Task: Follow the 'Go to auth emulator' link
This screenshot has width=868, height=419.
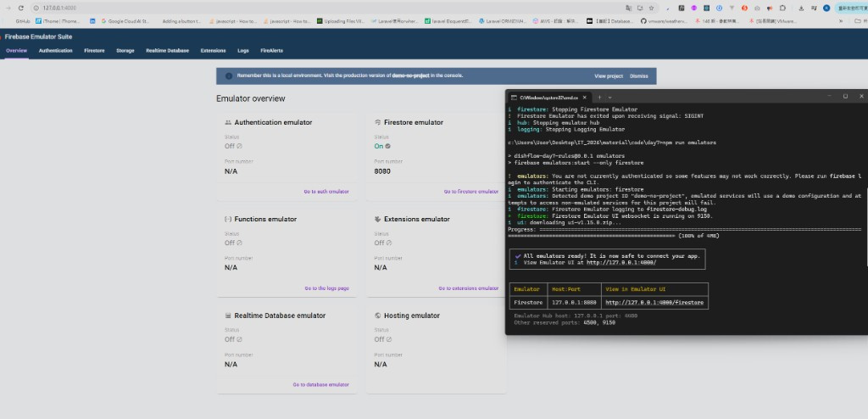Action: [x=326, y=191]
